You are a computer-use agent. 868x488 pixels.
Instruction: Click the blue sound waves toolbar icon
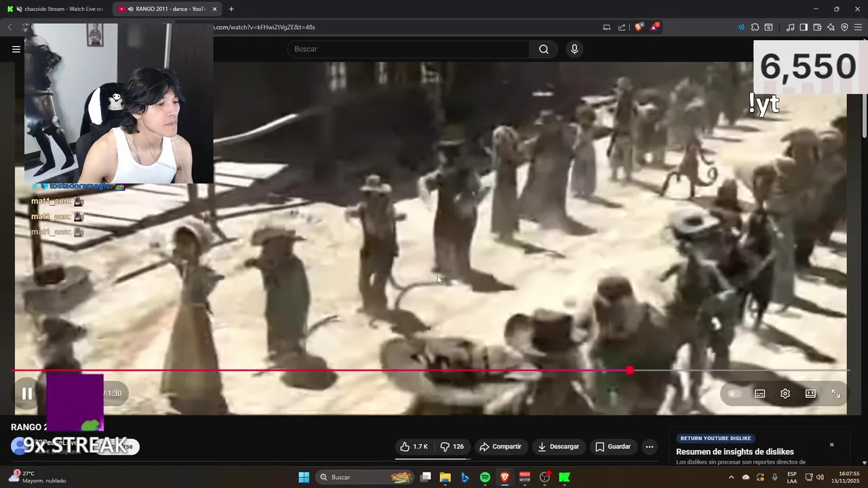pyautogui.click(x=741, y=27)
